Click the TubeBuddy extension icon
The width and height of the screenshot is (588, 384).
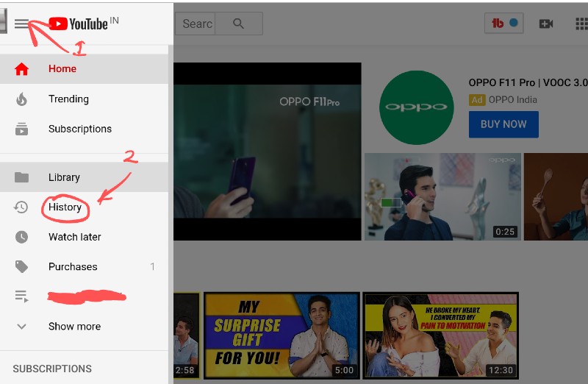coord(504,24)
